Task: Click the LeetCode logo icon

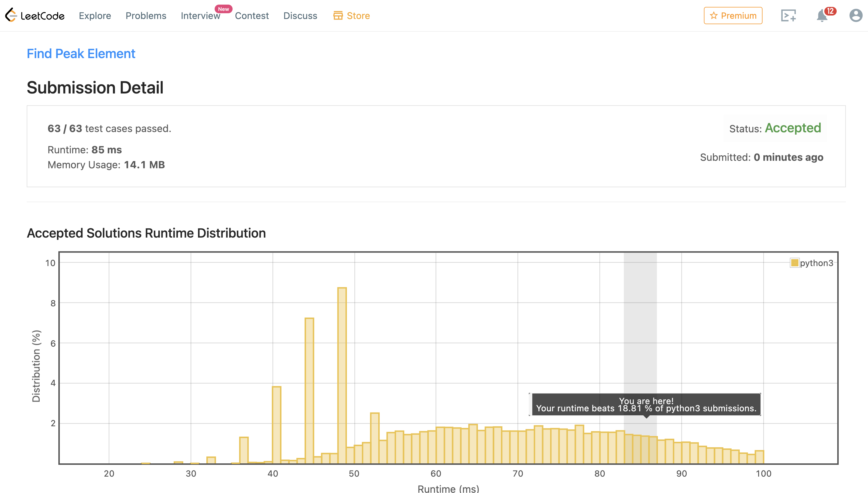Action: [11, 15]
